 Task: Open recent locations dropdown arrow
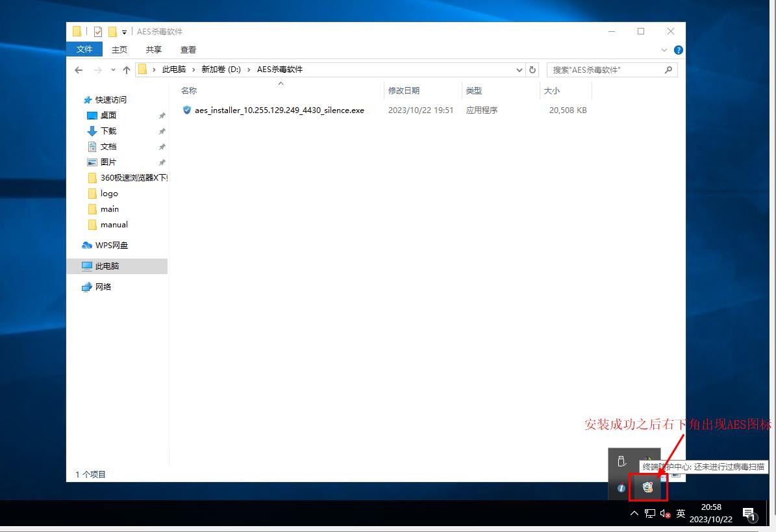113,70
